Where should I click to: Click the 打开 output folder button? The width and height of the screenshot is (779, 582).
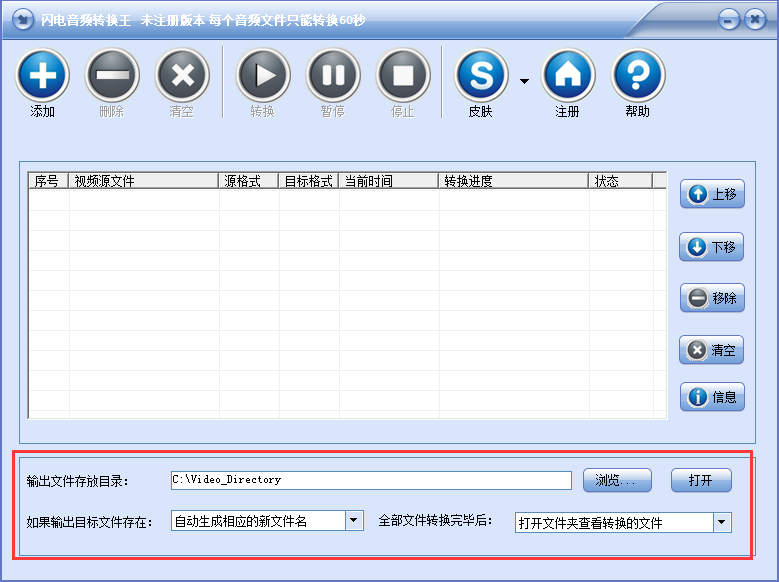[x=701, y=480]
